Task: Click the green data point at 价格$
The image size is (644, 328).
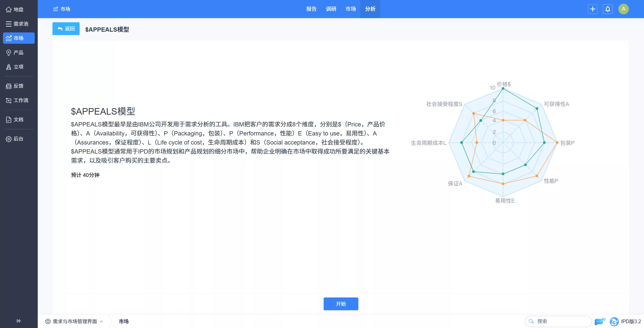Action: [x=503, y=88]
